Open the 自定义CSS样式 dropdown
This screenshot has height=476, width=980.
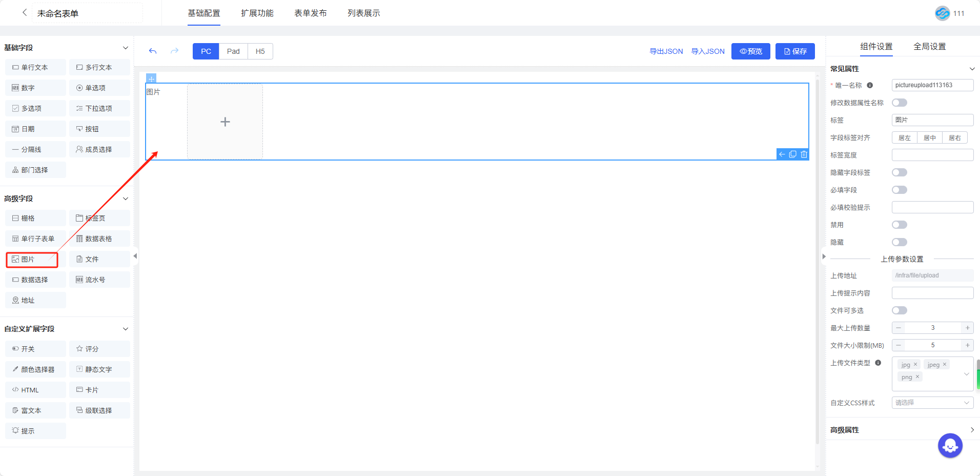(x=932, y=403)
